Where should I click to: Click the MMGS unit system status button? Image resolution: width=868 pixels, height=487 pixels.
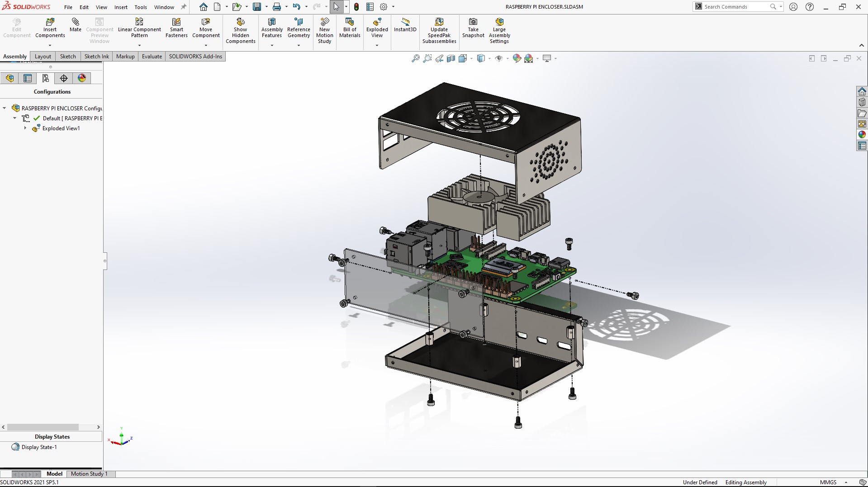tap(828, 482)
